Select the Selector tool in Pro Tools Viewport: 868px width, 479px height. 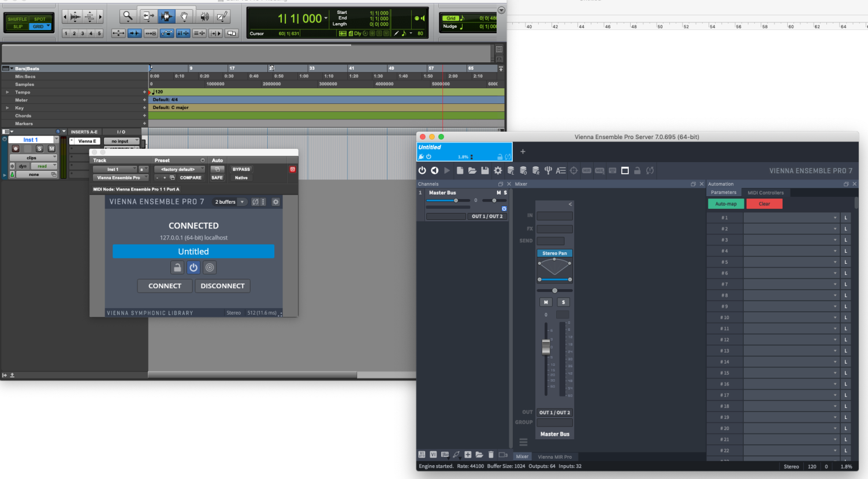coord(166,17)
